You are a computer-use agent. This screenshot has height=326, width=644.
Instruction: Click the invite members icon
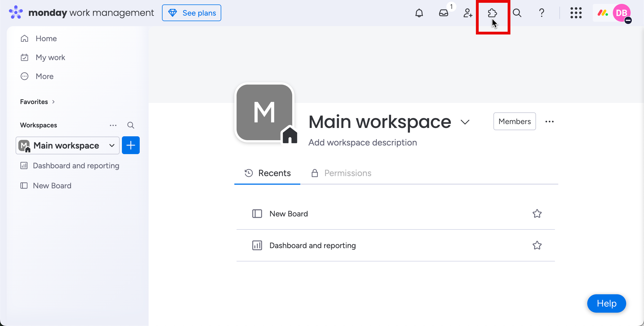468,13
